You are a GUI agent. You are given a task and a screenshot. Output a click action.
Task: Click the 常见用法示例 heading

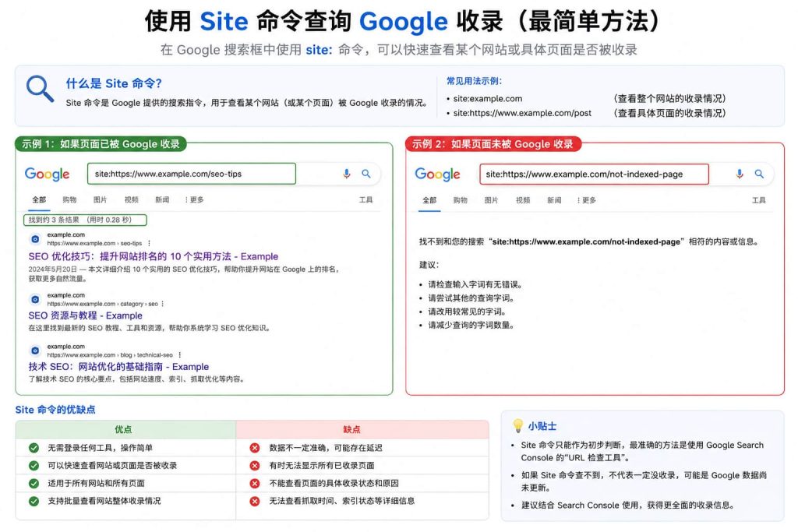pyautogui.click(x=475, y=81)
